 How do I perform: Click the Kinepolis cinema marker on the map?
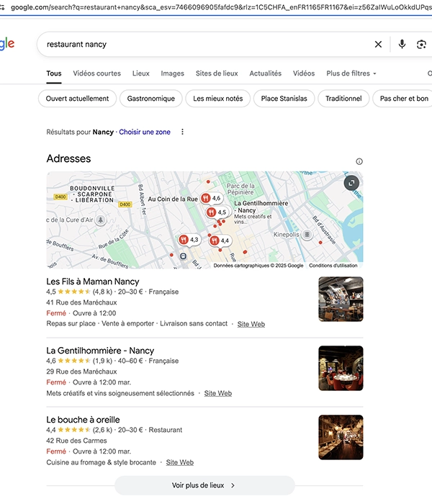[x=307, y=235]
